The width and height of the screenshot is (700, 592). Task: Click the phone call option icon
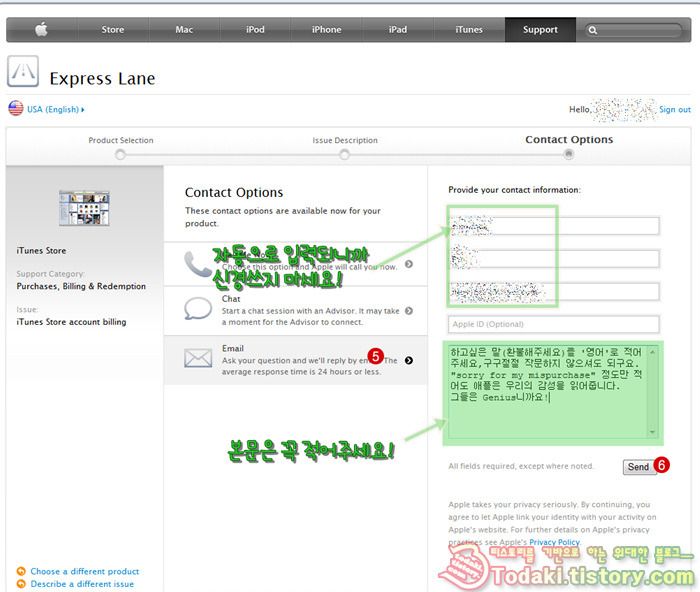click(198, 264)
